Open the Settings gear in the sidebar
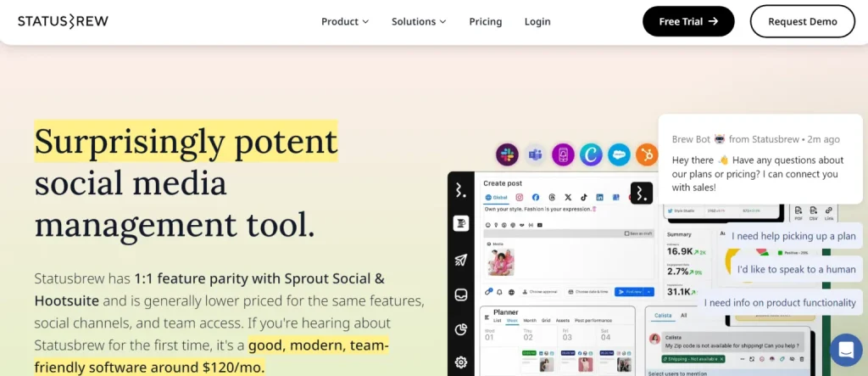The width and height of the screenshot is (868, 376). 460,362
